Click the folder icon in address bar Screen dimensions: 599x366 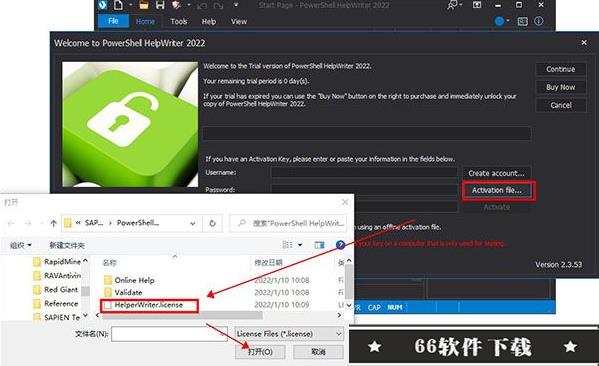pos(68,223)
